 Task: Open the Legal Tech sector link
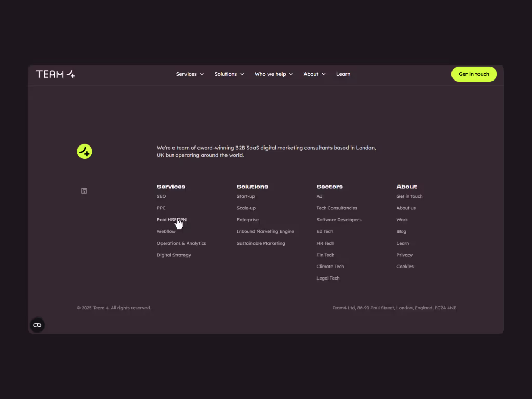tap(328, 278)
